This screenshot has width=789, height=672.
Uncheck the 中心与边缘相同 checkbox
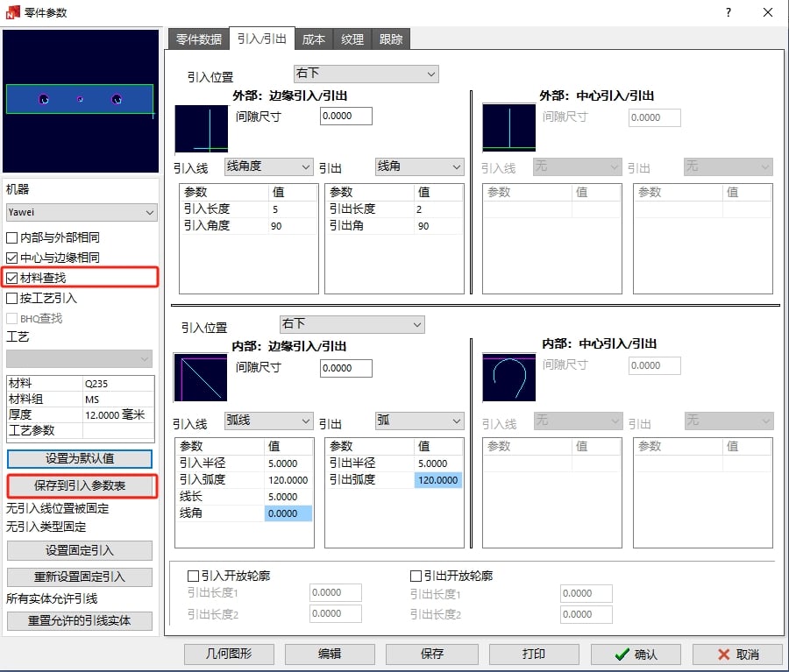click(12, 258)
